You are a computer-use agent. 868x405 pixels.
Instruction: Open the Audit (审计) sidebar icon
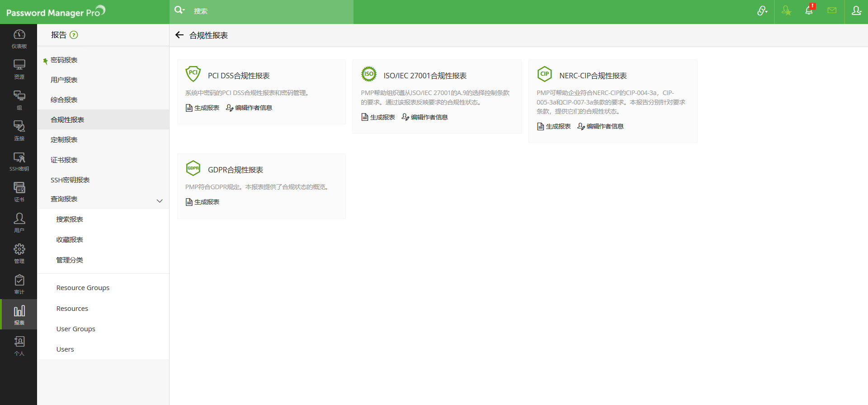[x=19, y=284]
